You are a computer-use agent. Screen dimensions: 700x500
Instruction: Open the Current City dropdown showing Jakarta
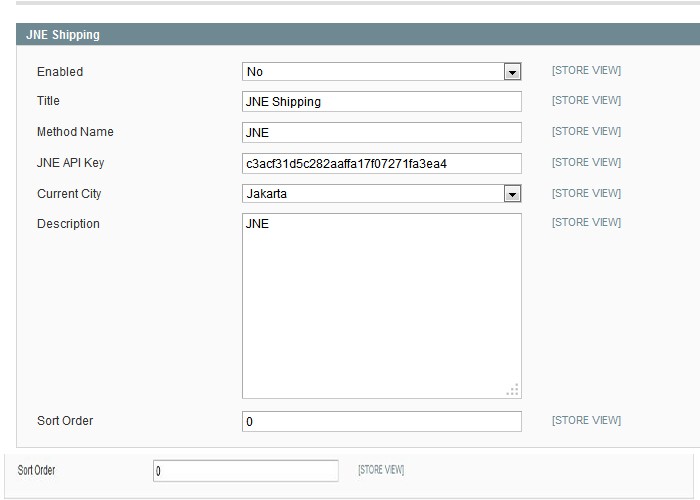[x=382, y=194]
